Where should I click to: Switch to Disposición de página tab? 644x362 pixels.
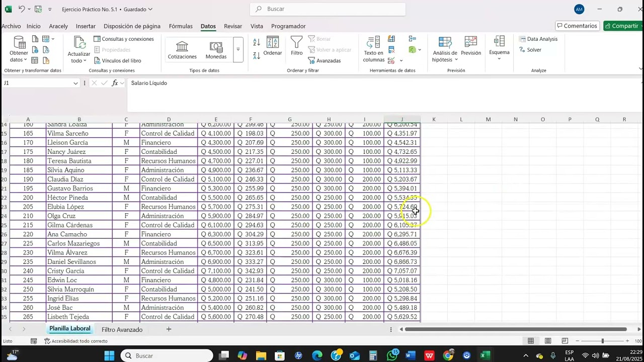click(132, 26)
